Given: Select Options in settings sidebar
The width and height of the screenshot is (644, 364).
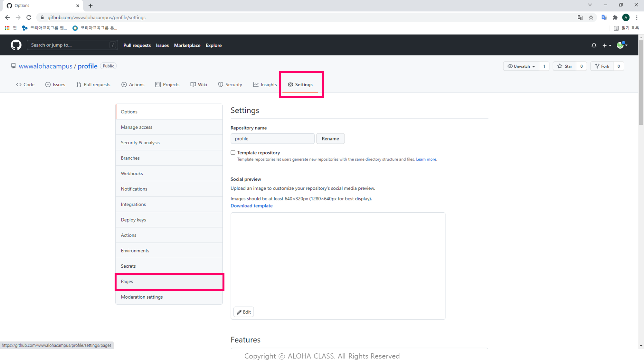Looking at the screenshot, I should [x=169, y=112].
